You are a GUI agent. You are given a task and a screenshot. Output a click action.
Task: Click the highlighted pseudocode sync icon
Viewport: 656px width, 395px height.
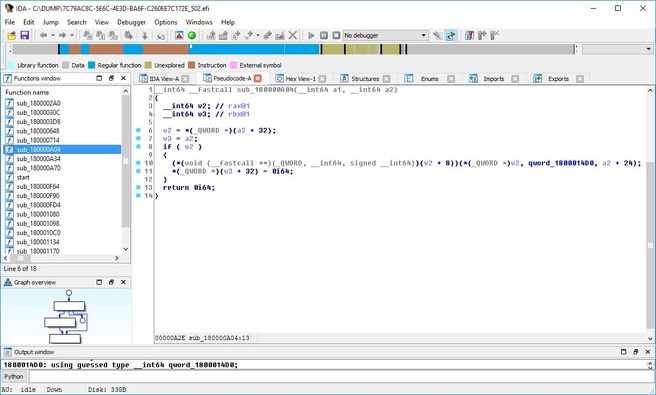(x=451, y=36)
